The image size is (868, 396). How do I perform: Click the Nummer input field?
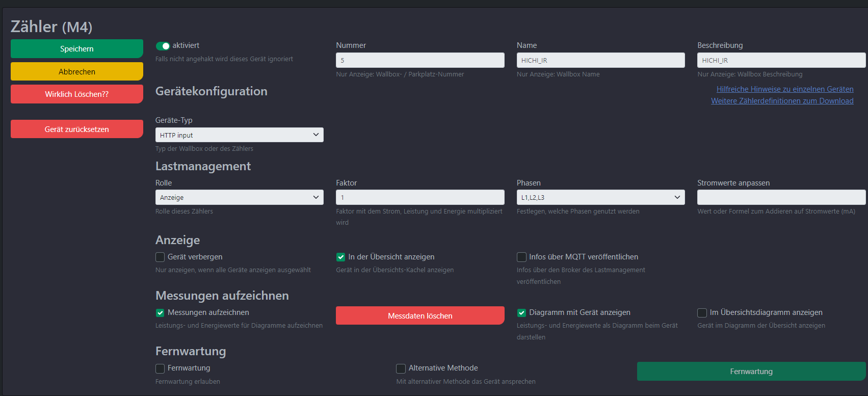point(420,60)
